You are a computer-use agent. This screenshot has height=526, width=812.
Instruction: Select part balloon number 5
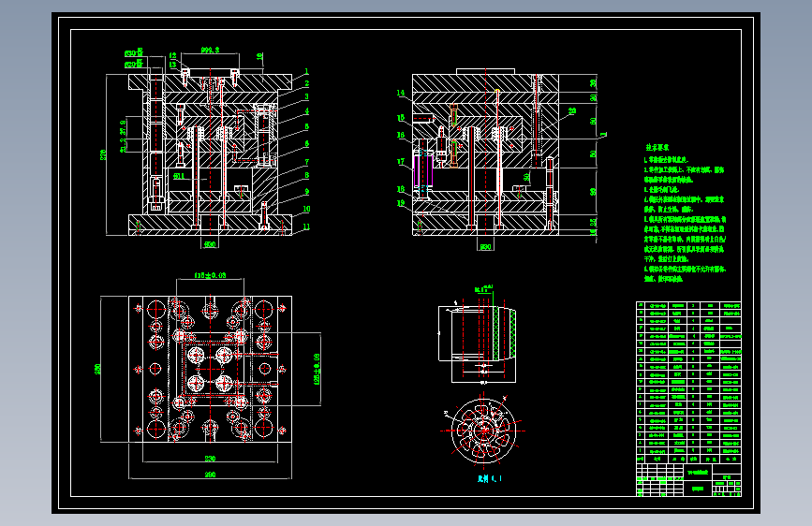coord(306,127)
